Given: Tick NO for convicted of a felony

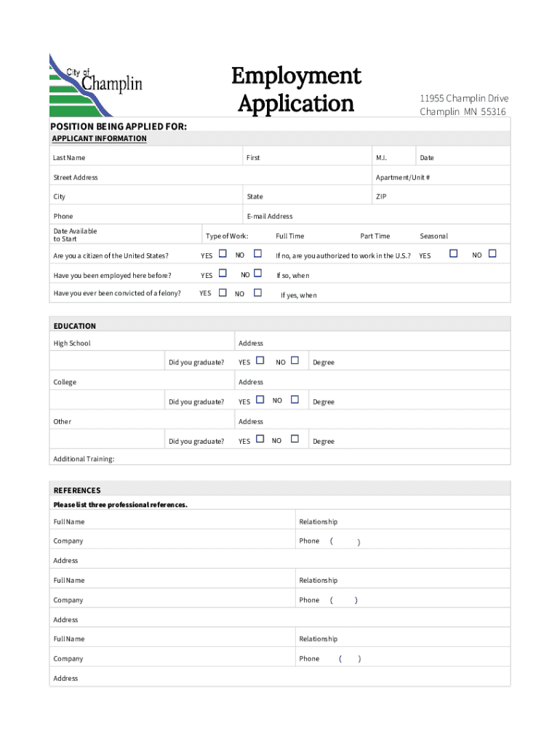Looking at the screenshot, I should coord(257,292).
